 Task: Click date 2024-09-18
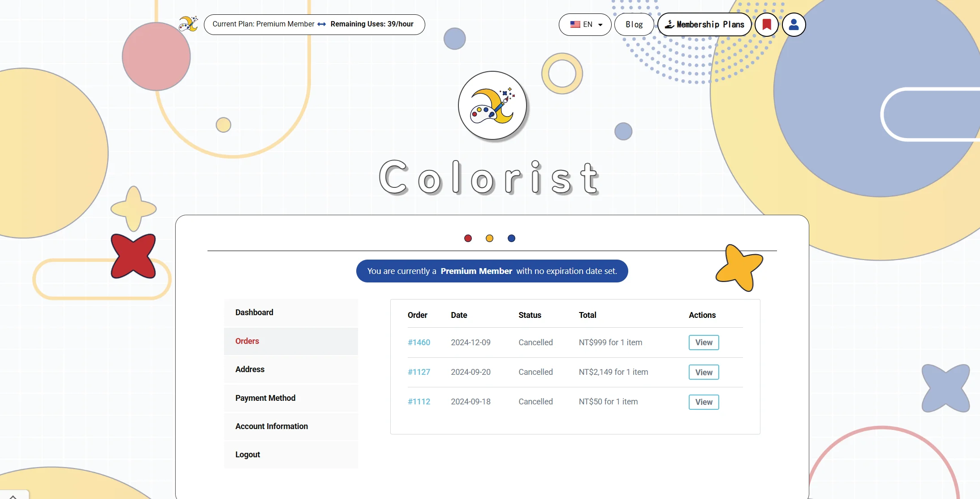tap(471, 402)
